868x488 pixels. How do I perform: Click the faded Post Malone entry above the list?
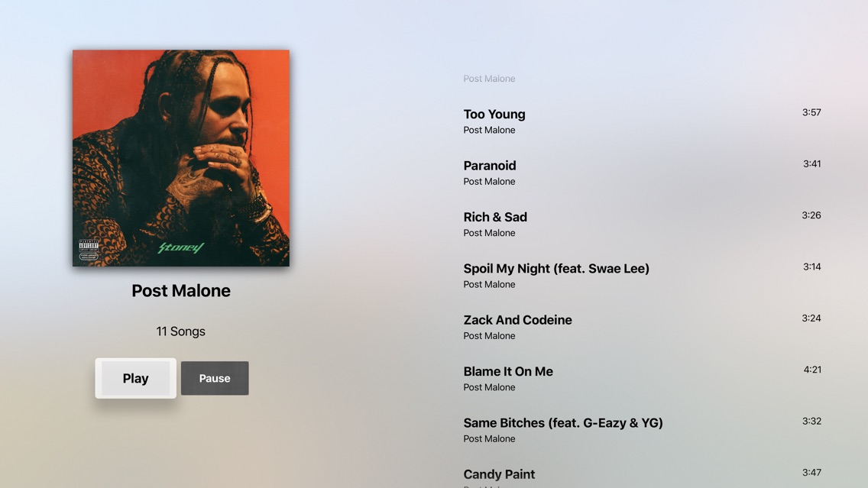(x=489, y=79)
